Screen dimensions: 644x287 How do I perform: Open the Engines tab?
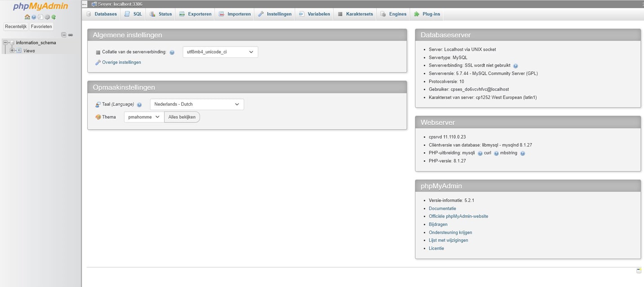[x=393, y=14]
